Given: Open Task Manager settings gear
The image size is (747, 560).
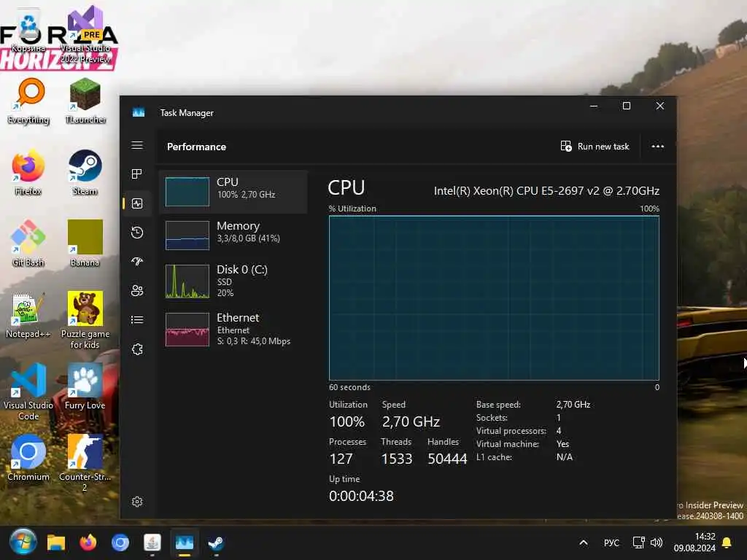Looking at the screenshot, I should pos(137,502).
